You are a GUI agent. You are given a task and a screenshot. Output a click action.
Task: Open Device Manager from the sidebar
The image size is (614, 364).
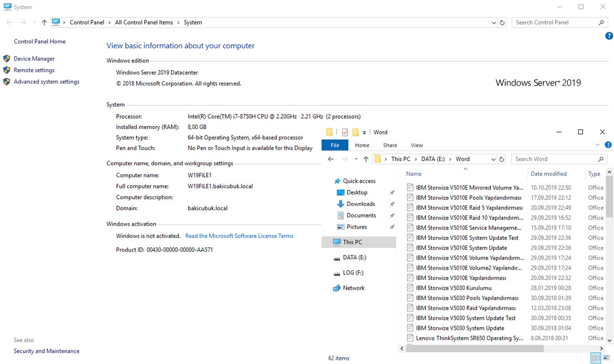click(34, 58)
